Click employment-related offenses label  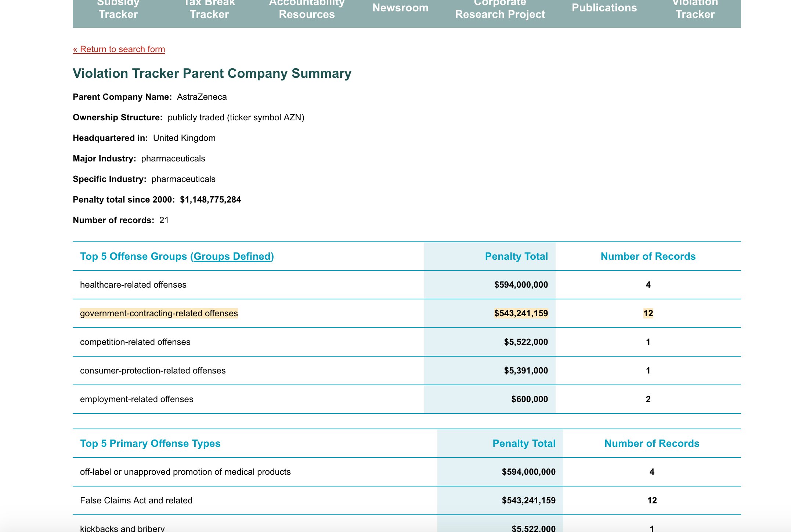137,399
